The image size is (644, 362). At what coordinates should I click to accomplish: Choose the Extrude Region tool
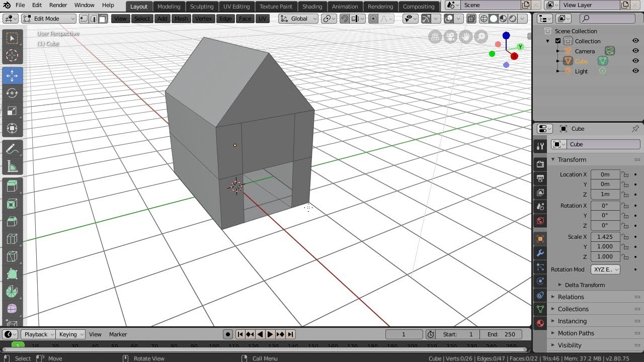click(12, 187)
